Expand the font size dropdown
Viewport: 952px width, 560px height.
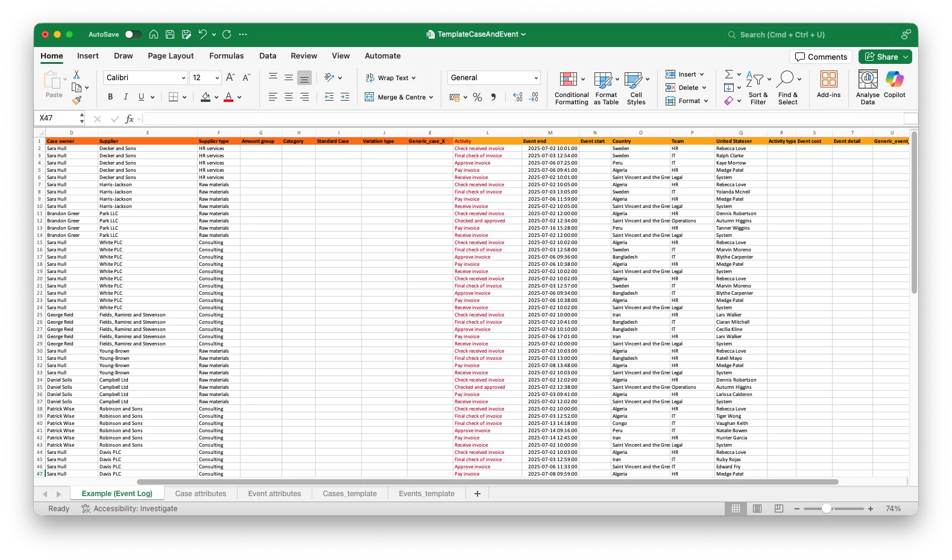coord(217,78)
